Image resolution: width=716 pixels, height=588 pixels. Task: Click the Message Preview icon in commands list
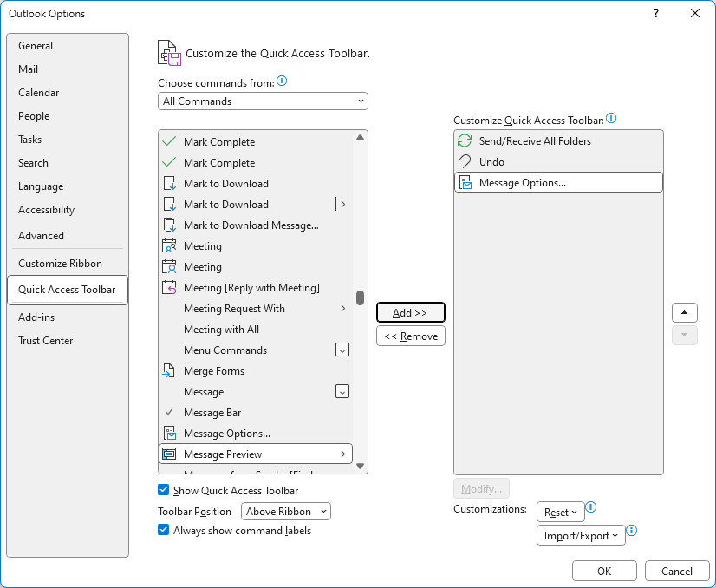pos(169,454)
